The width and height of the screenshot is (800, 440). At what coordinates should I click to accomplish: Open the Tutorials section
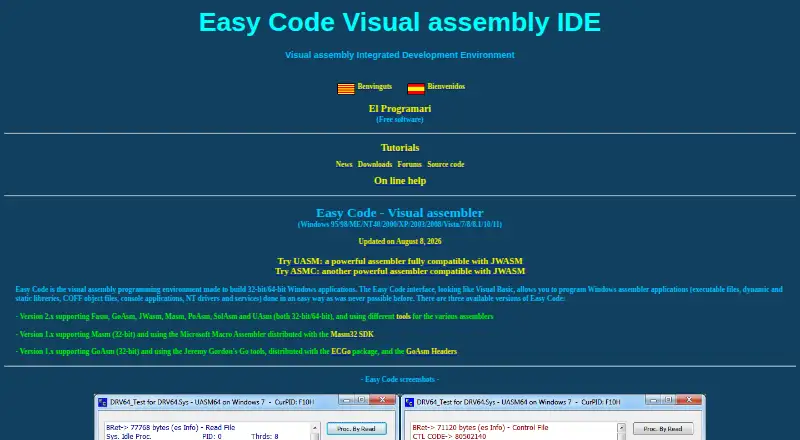(x=400, y=148)
